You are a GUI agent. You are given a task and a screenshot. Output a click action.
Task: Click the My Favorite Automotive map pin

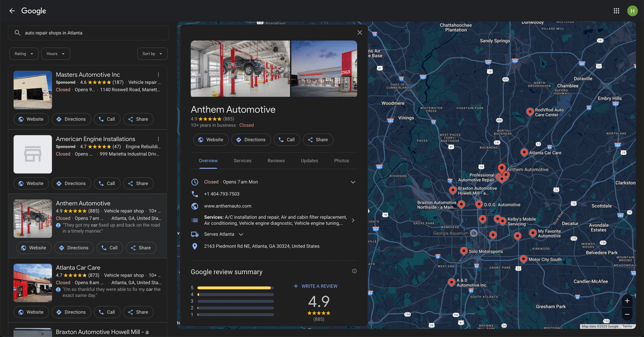[533, 232]
